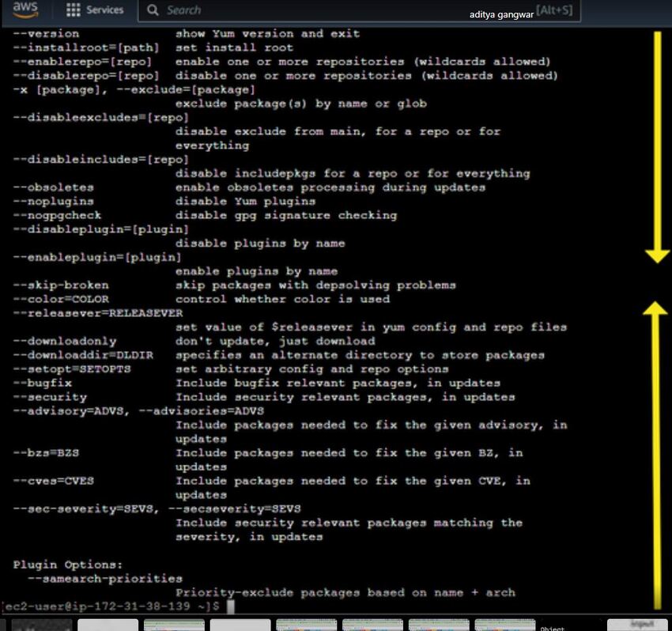
Task: Click the '--bugfix' option text
Action: pos(43,383)
